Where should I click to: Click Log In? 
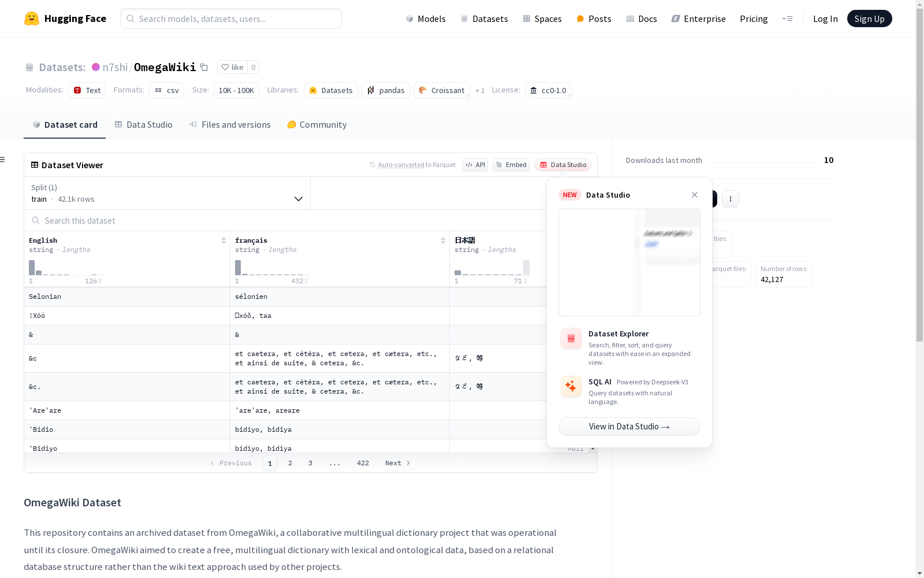pos(825,18)
